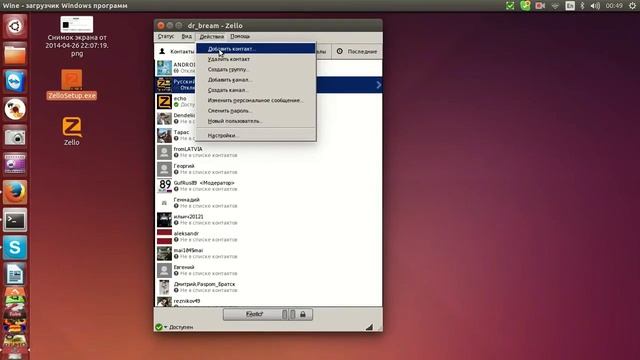Choose Добавить канал menu entry

point(256,80)
